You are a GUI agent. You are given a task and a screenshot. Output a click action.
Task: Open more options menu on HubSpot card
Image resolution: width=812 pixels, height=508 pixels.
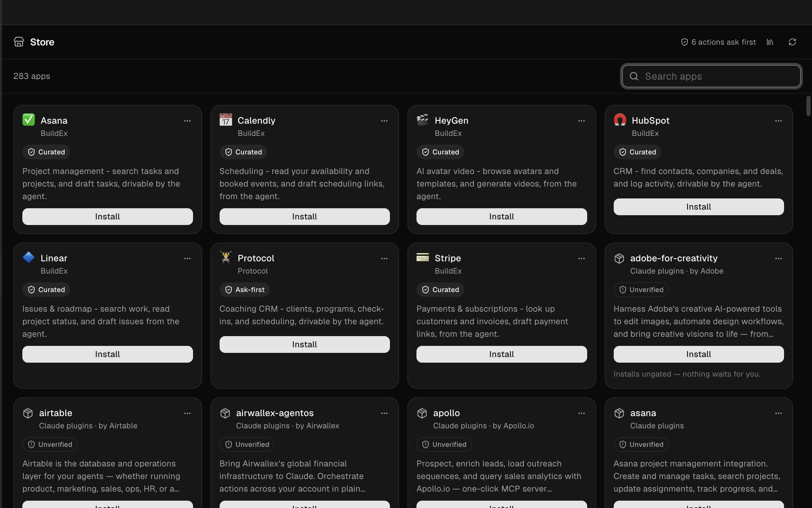pos(778,121)
